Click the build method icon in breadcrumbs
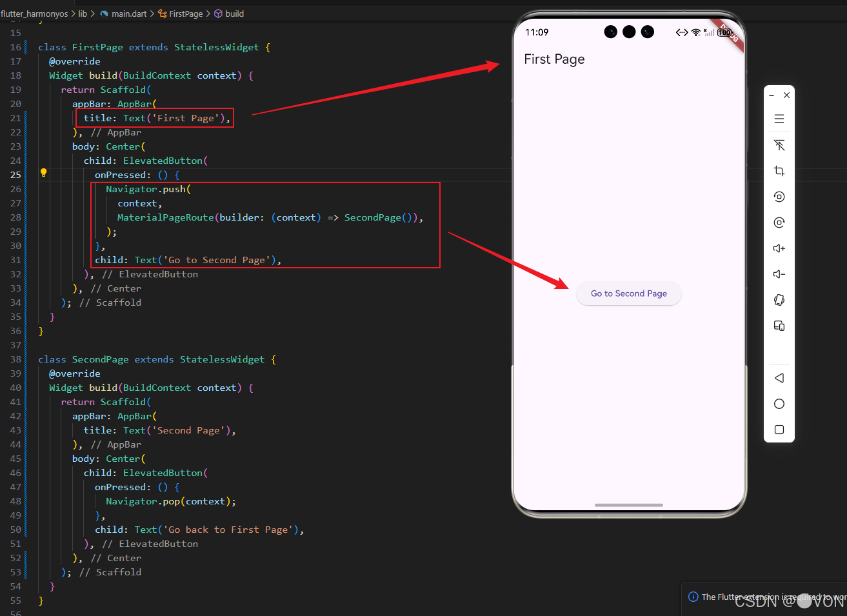 point(218,14)
